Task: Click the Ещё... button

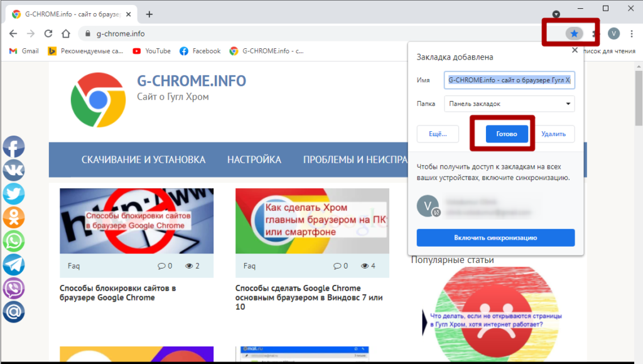Action: point(438,134)
